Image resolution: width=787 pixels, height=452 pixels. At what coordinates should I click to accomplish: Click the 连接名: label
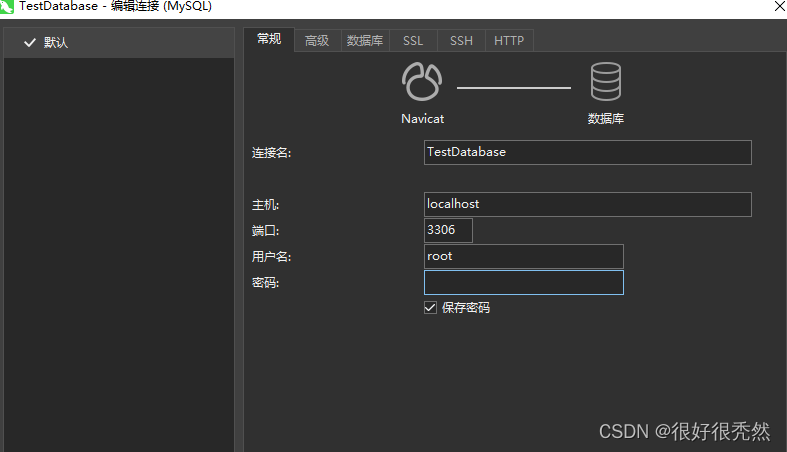tap(272, 153)
